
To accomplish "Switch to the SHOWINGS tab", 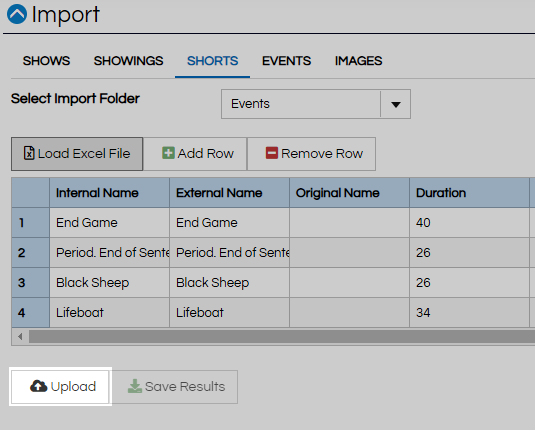I will coord(129,61).
